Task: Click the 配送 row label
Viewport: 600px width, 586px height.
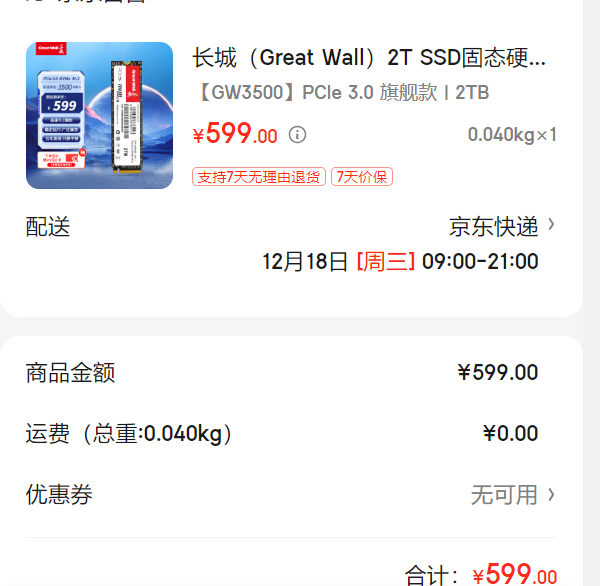Action: point(48,227)
